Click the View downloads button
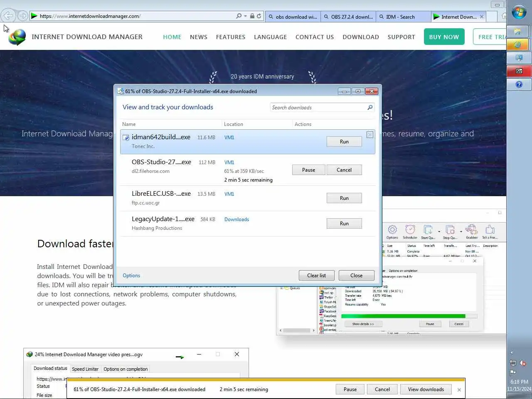This screenshot has width=532, height=399. point(426,389)
